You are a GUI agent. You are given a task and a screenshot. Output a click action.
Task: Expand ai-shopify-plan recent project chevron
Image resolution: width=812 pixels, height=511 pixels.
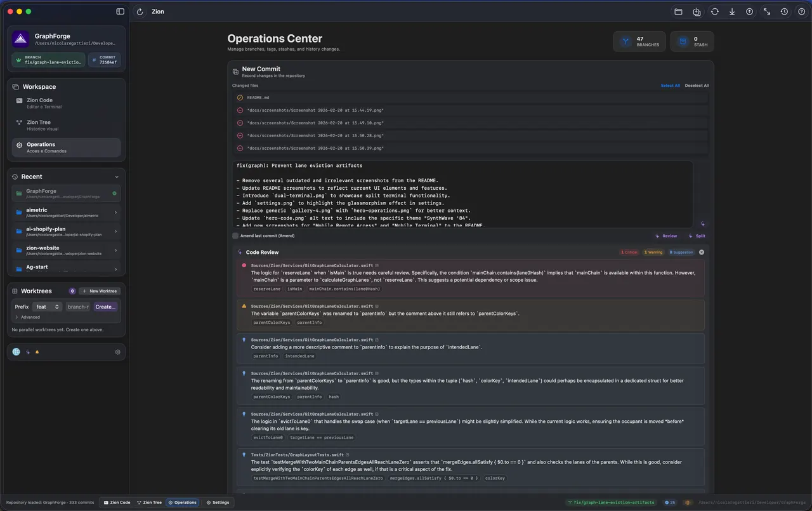tap(115, 232)
